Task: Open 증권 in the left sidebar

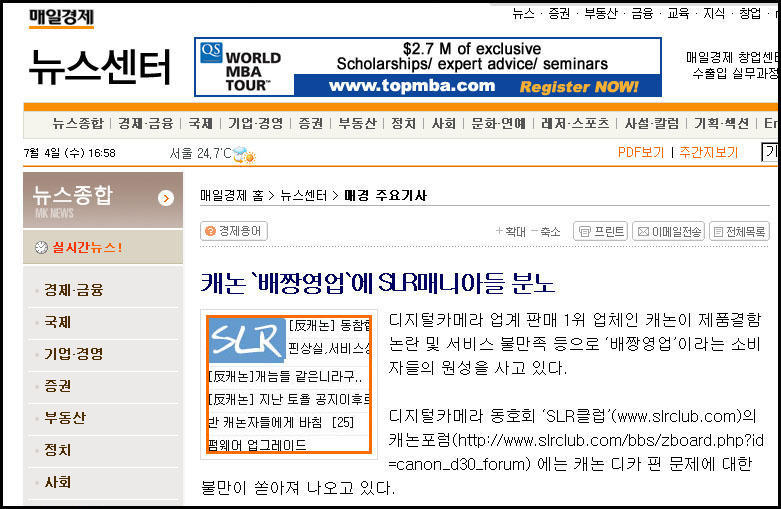Action: (58, 386)
